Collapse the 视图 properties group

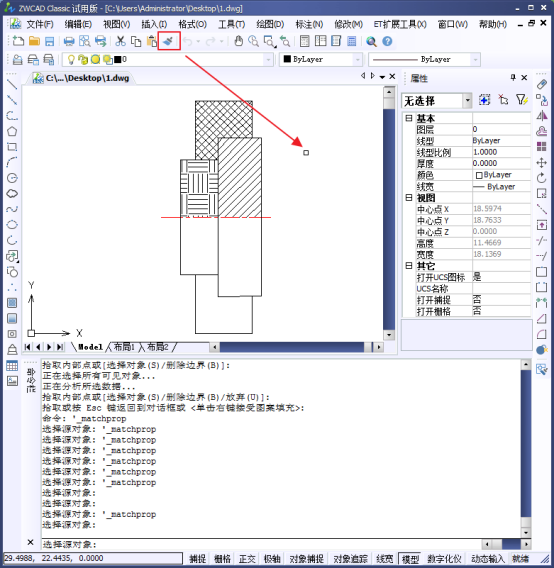[409, 197]
